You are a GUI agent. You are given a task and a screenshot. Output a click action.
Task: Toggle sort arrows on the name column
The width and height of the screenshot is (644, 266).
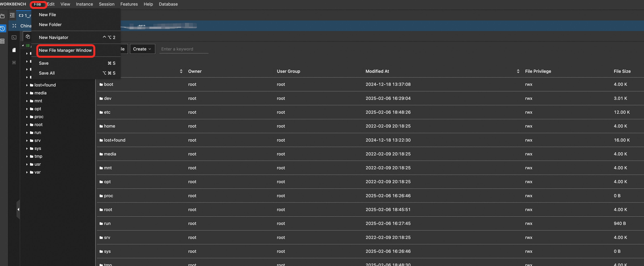(181, 71)
